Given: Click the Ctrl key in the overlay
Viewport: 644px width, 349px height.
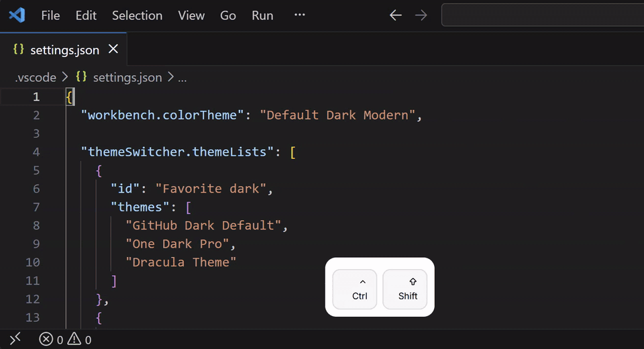Looking at the screenshot, I should (x=355, y=289).
